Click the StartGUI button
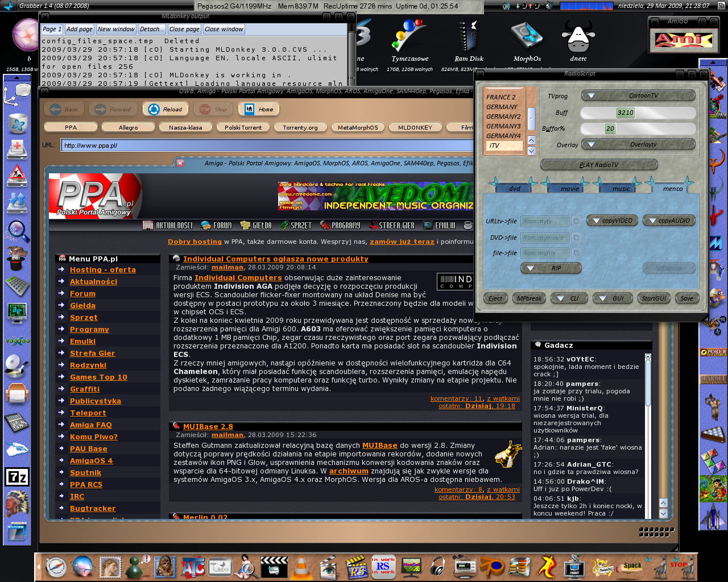The image size is (728, 582). [653, 298]
